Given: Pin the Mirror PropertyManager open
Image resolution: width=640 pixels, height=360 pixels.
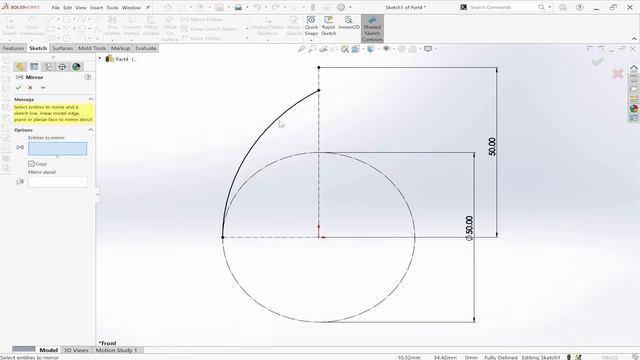Looking at the screenshot, I should click(x=43, y=87).
